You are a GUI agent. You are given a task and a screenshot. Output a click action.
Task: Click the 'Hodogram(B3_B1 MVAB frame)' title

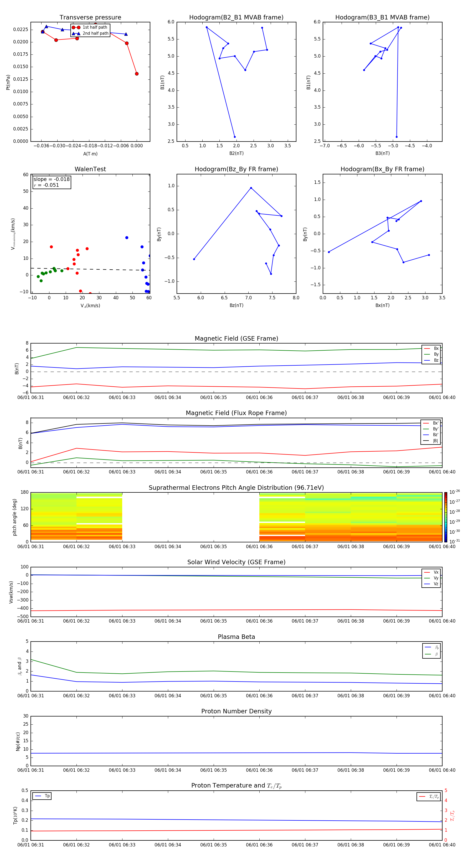382,18
